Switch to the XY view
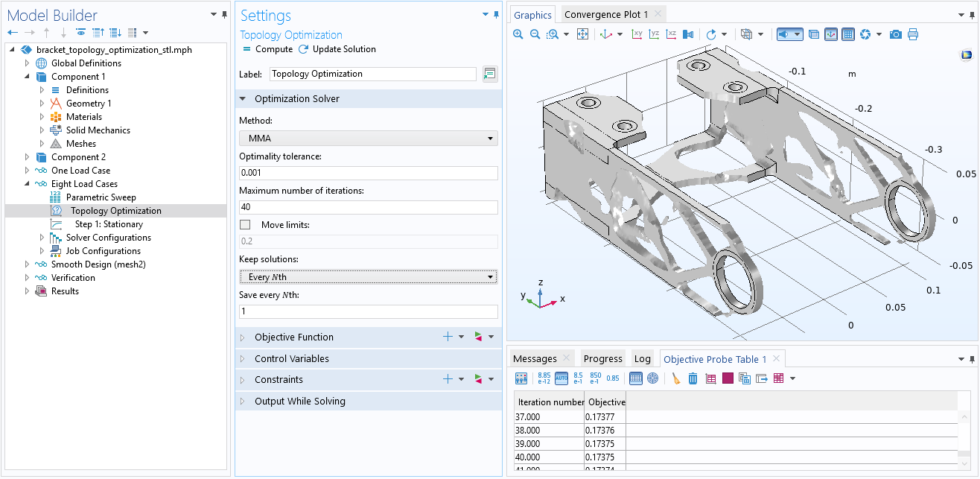Screen dimensions: 980x479 637,34
